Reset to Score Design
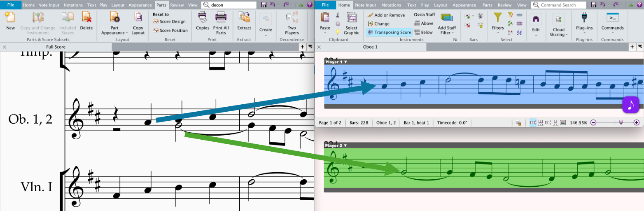Image resolution: width=644 pixels, height=211 pixels. coord(169,21)
